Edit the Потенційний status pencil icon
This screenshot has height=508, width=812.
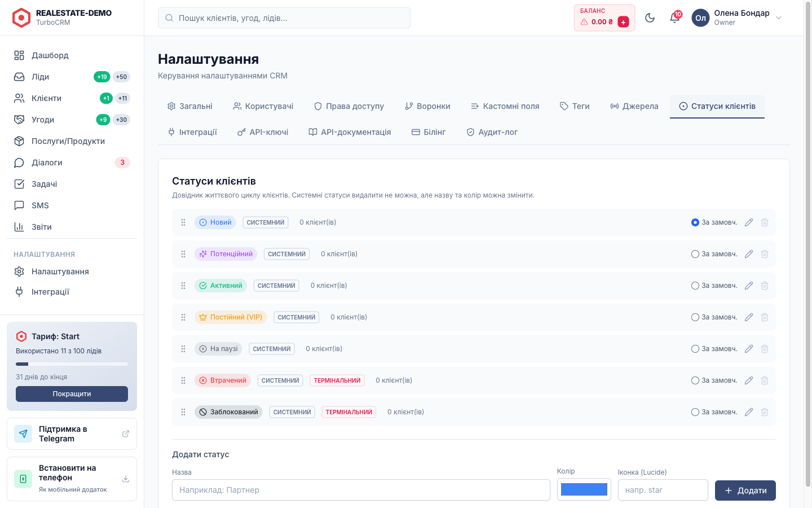coord(749,254)
